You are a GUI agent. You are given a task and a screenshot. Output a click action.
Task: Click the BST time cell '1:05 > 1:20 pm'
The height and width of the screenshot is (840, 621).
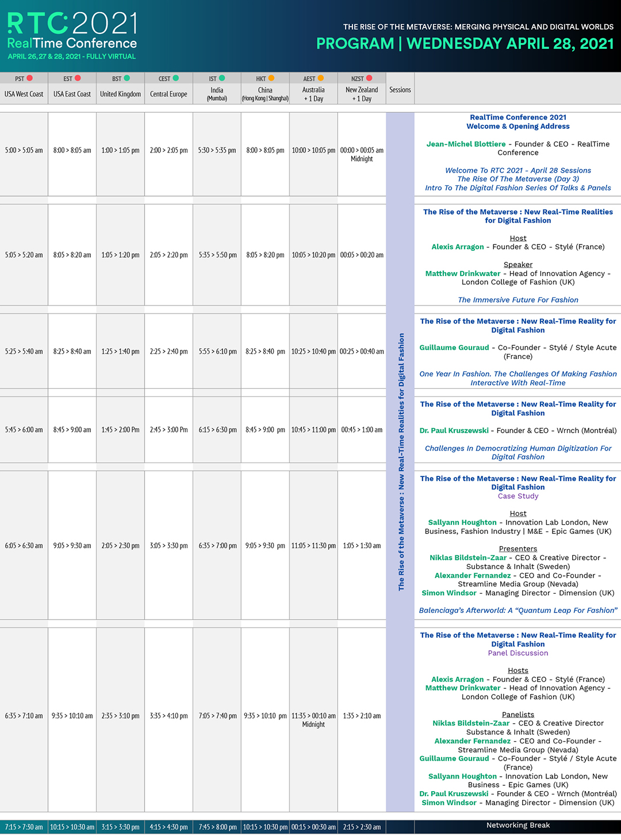(x=121, y=255)
